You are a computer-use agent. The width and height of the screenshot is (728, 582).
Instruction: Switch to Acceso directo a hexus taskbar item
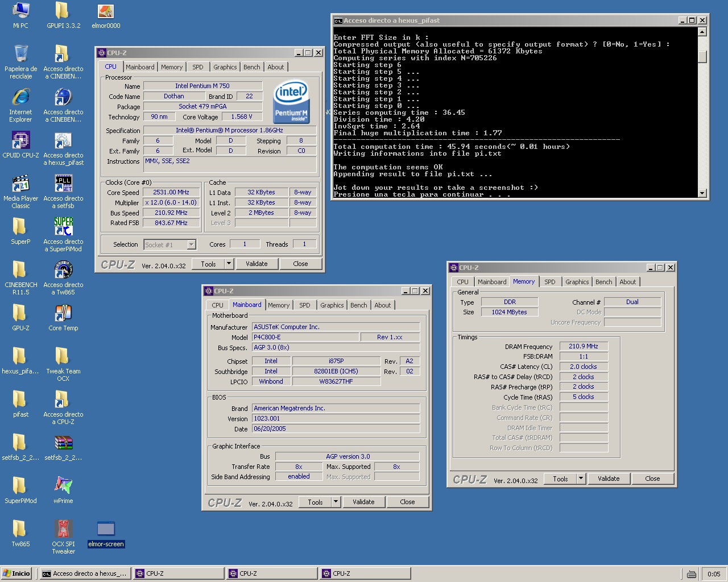pos(85,573)
